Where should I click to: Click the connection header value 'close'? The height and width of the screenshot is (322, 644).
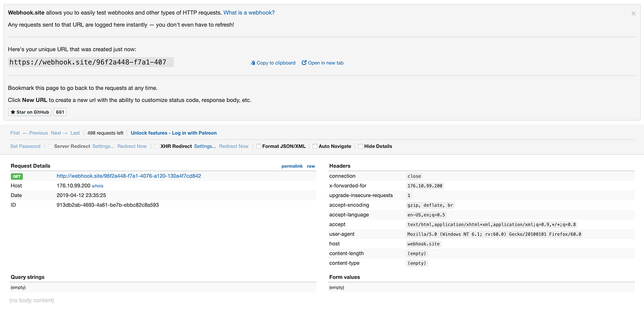coord(414,176)
